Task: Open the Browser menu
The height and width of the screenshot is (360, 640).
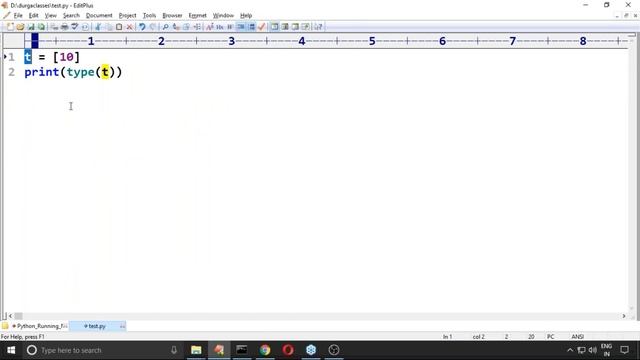Action: pyautogui.click(x=172, y=16)
